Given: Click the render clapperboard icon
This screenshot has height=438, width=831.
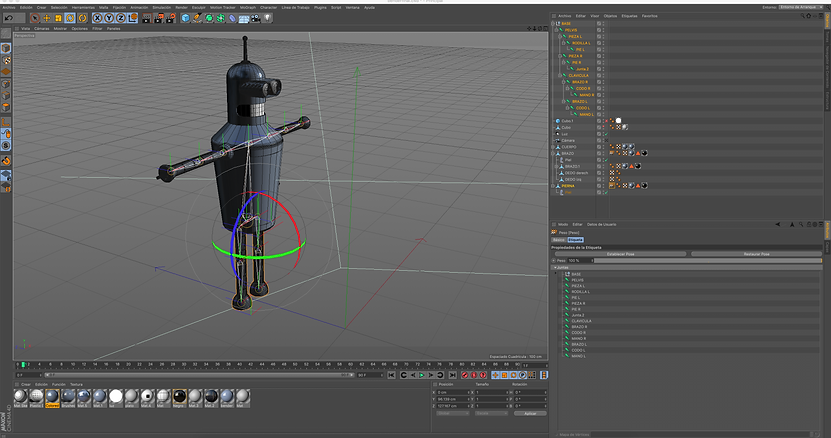Looking at the screenshot, I should coord(145,18).
